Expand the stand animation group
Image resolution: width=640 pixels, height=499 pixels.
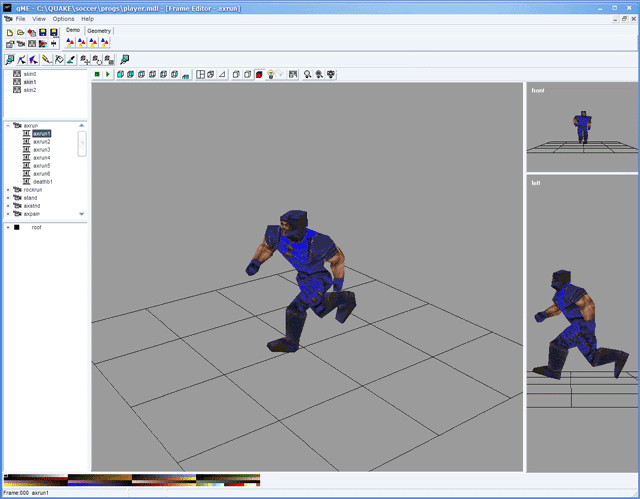[x=8, y=198]
